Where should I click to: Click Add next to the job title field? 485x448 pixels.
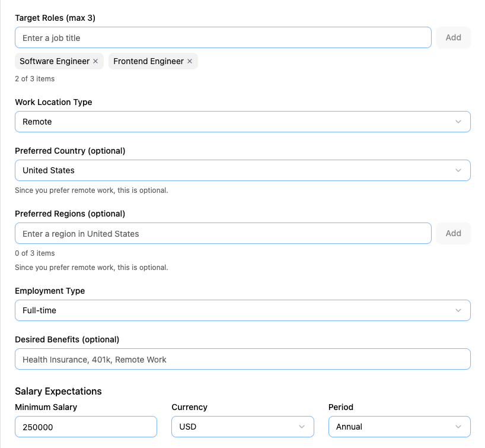453,37
